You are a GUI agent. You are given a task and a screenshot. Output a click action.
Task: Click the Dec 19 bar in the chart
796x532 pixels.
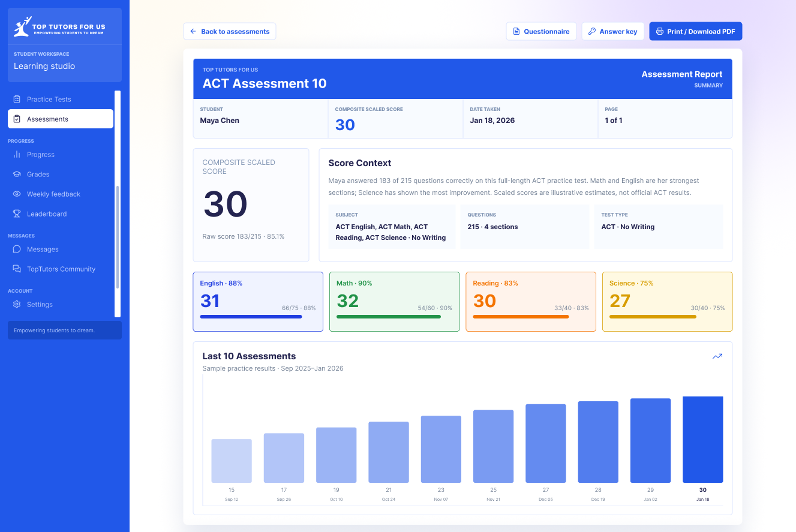point(598,442)
